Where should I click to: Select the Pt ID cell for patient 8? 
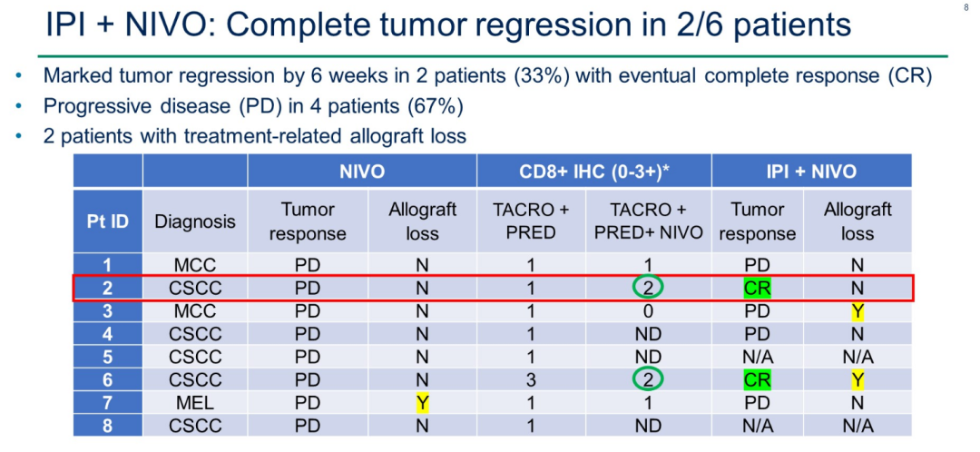point(108,425)
